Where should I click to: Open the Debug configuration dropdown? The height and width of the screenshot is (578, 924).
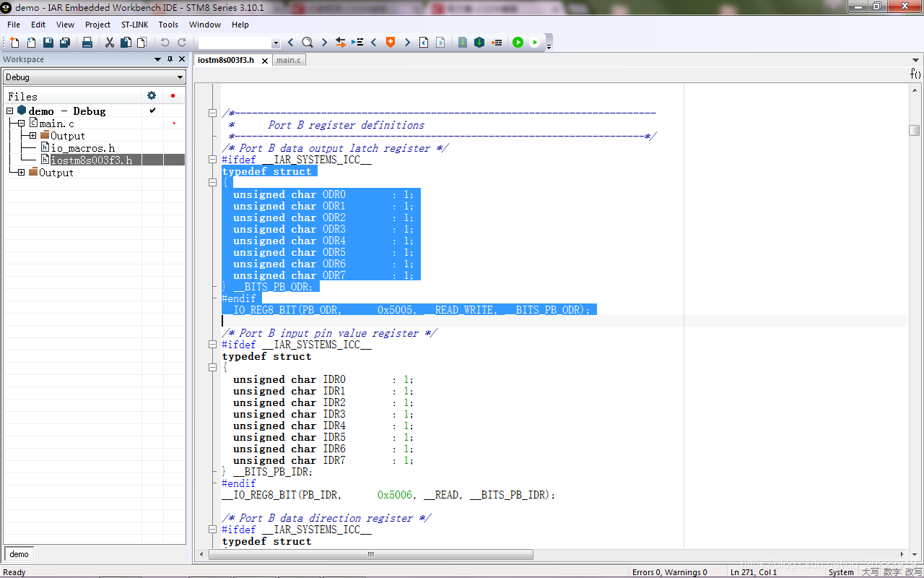click(95, 77)
